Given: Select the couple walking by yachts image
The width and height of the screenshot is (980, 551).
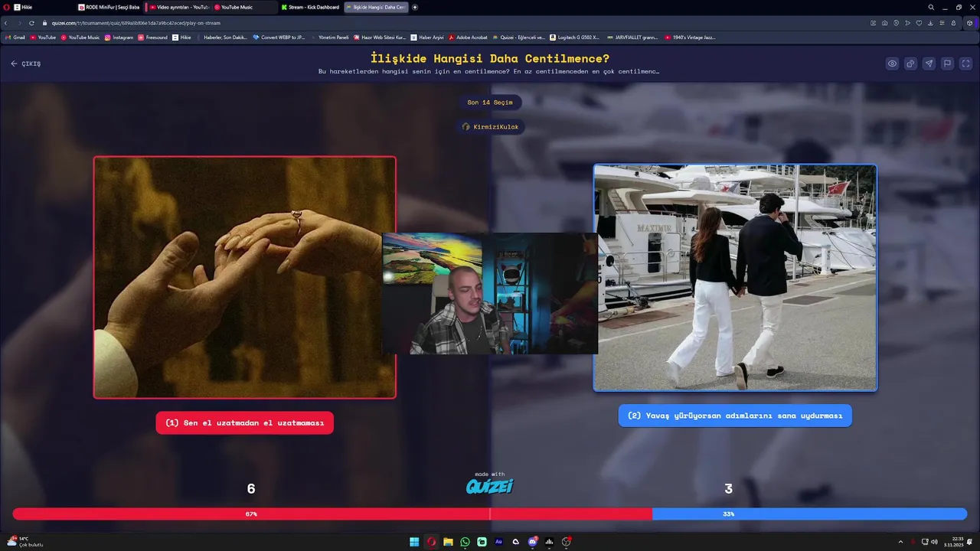Looking at the screenshot, I should pos(735,278).
